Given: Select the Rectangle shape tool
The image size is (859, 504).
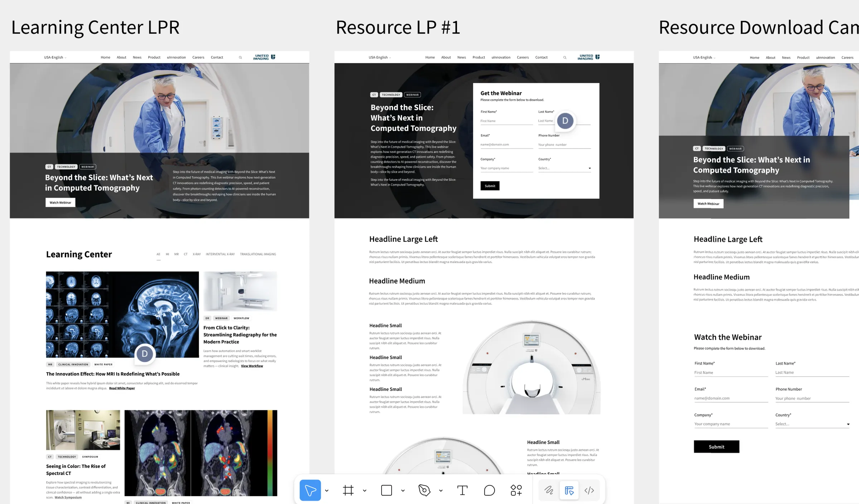Looking at the screenshot, I should 387,490.
